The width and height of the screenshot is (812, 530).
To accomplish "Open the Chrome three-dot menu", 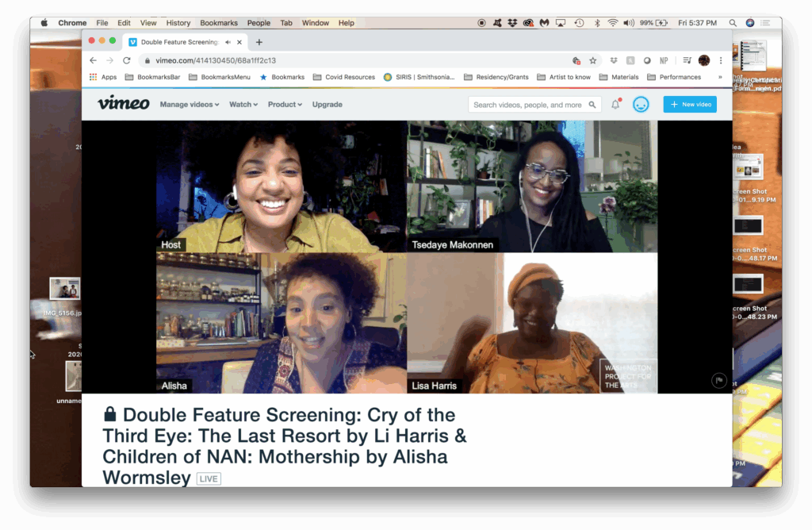I will 721,60.
